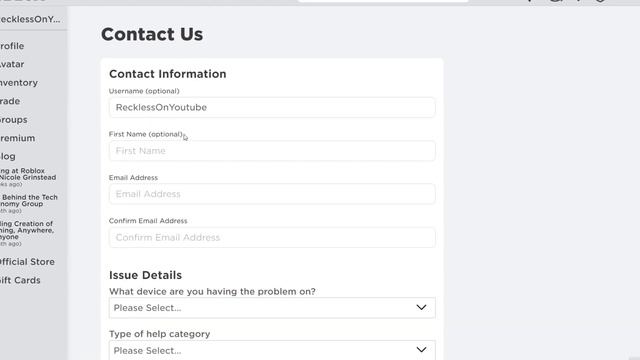
Task: Focus the First Name input field
Action: pos(272,151)
